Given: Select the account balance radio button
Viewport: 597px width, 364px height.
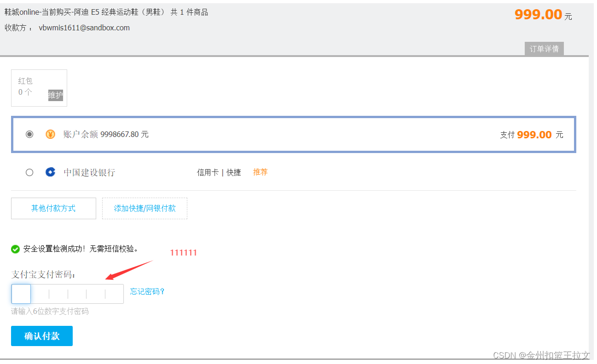Looking at the screenshot, I should pos(29,134).
